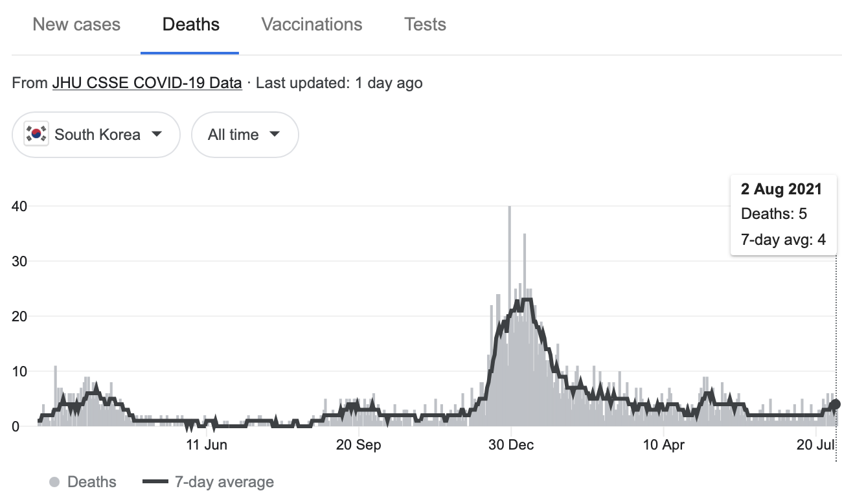Open the Vaccinations tab
This screenshot has height=504, width=842.
(x=312, y=25)
